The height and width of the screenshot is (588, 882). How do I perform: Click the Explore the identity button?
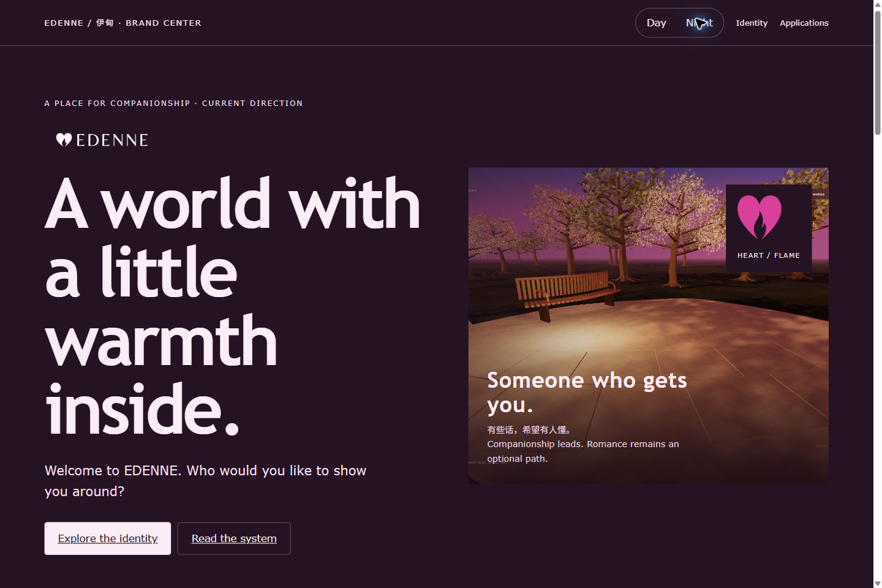click(108, 538)
